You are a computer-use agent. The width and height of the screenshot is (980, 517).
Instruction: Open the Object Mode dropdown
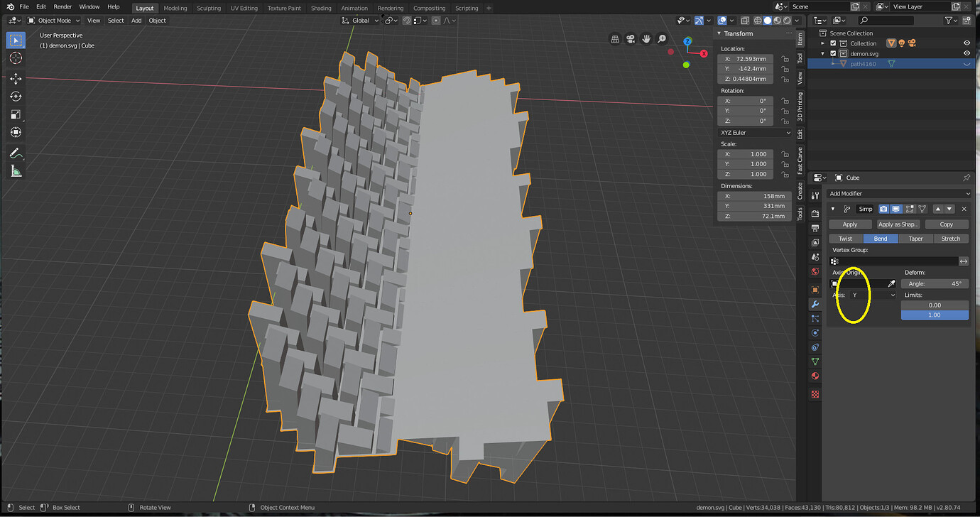(55, 21)
